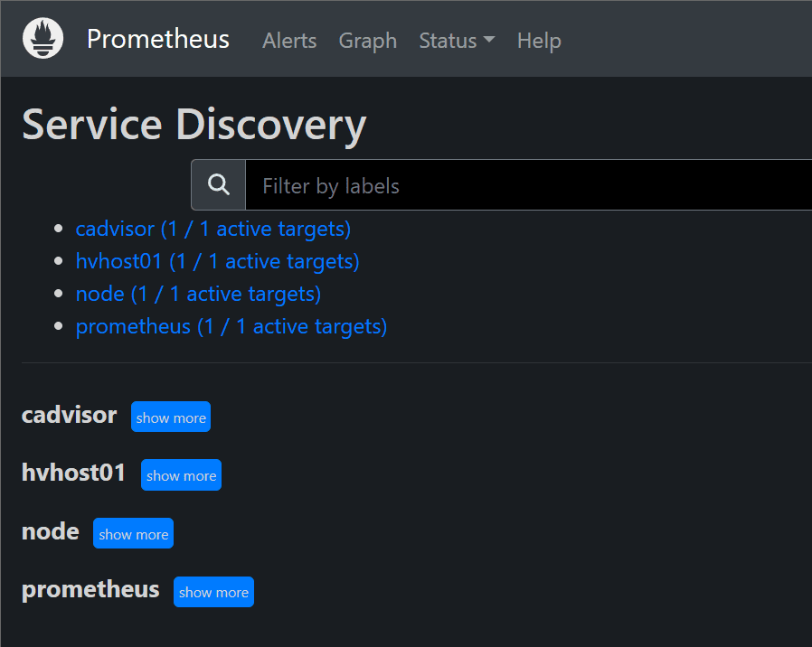Expand hvhost01 with show more
The width and height of the screenshot is (812, 647).
click(x=181, y=475)
